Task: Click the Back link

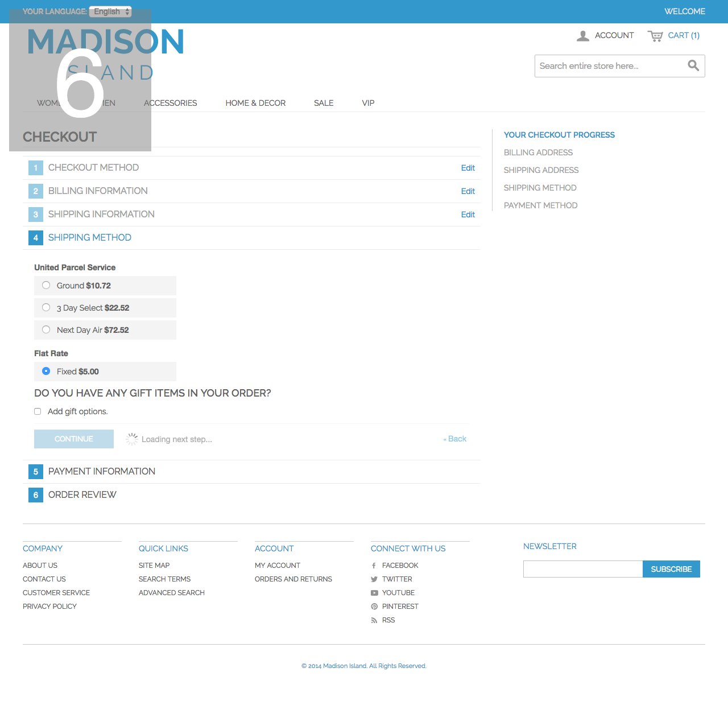Action: [455, 439]
